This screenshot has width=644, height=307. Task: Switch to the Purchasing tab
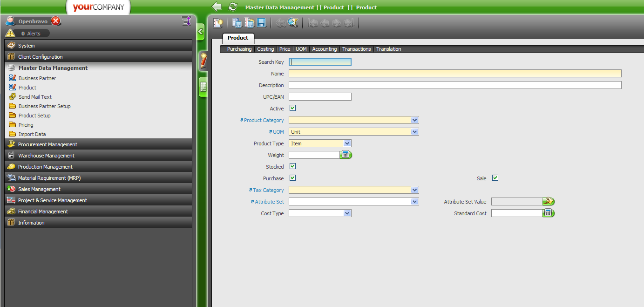(239, 49)
